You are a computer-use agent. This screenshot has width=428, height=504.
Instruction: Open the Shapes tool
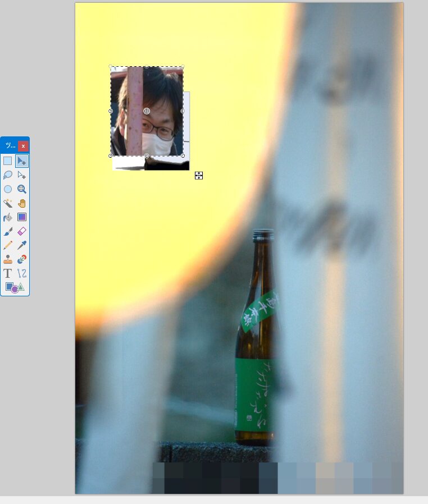[x=15, y=287]
